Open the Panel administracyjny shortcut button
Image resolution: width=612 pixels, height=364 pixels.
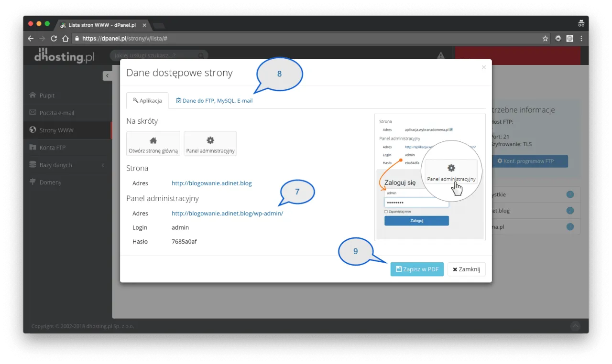pyautogui.click(x=210, y=144)
